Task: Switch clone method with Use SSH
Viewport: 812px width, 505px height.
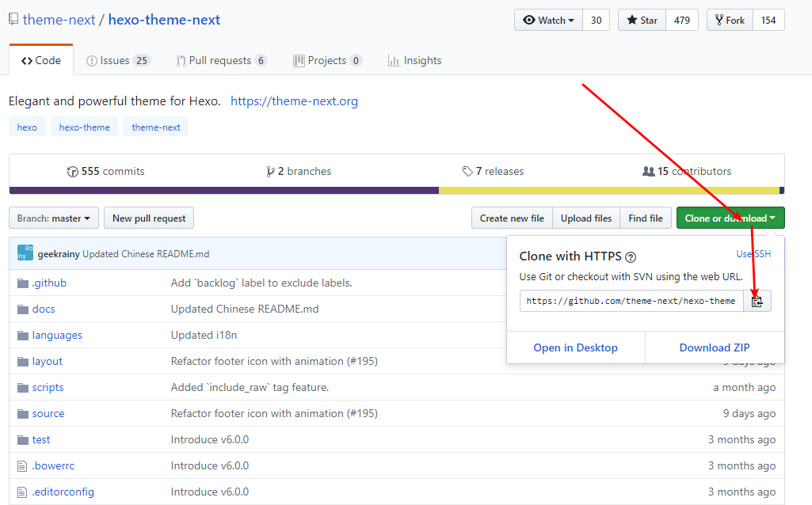Action: (x=754, y=254)
